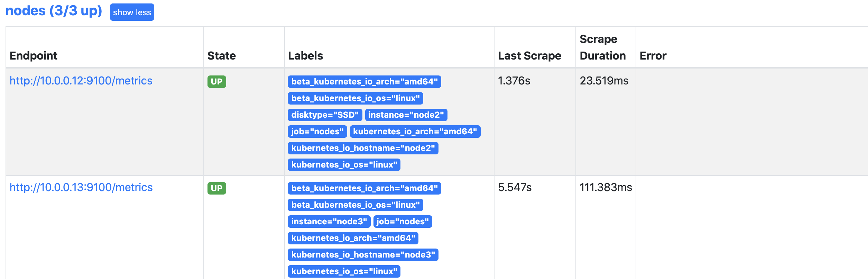The image size is (868, 279).
Task: Click the job="nodes" label in second row
Action: pyautogui.click(x=403, y=222)
